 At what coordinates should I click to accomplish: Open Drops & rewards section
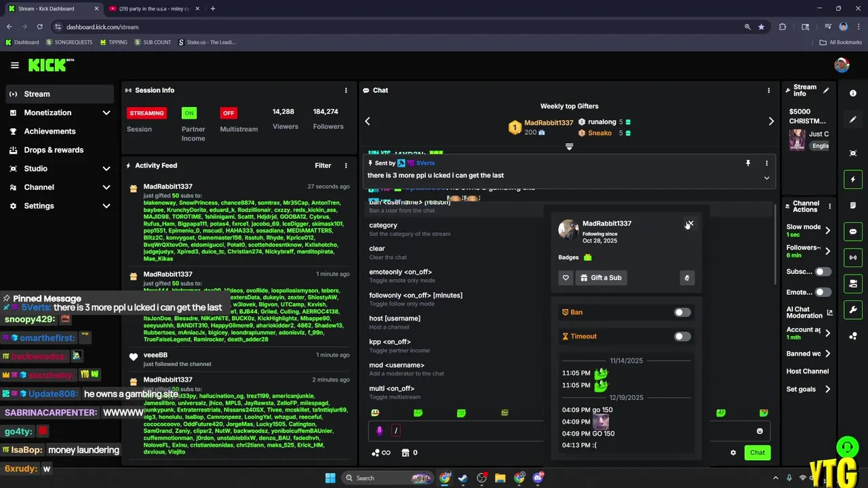(60, 150)
